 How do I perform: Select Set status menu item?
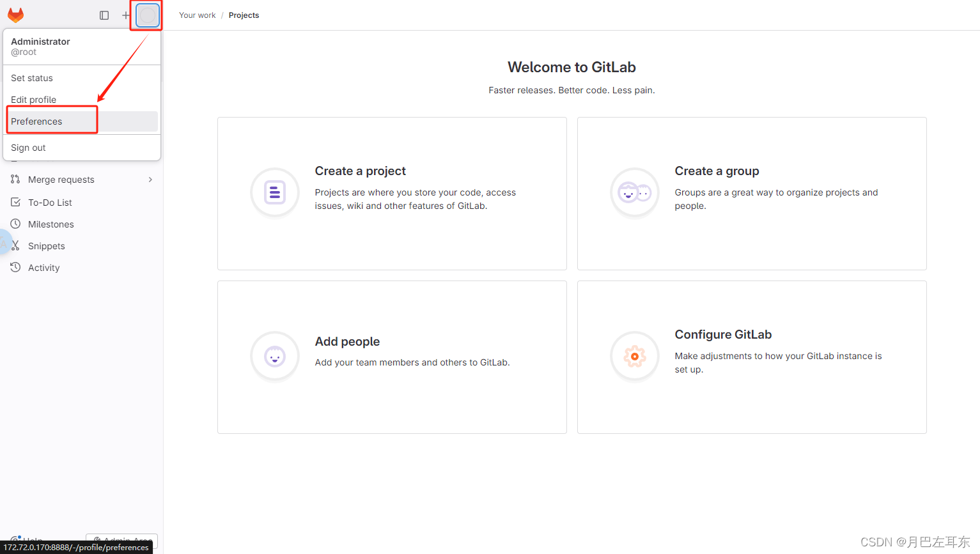(32, 78)
